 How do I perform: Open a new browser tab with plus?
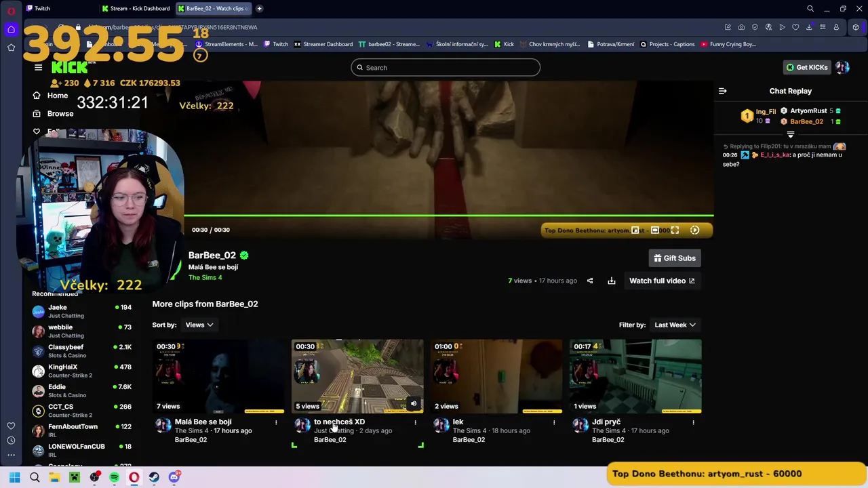tap(259, 9)
